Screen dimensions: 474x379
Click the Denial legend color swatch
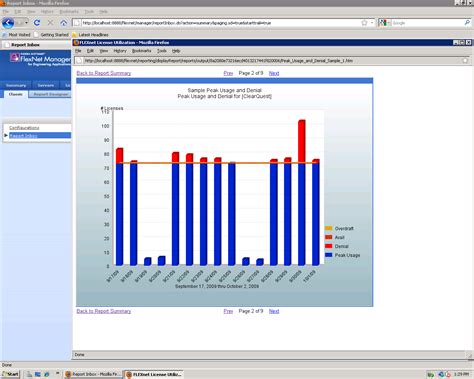pyautogui.click(x=329, y=246)
